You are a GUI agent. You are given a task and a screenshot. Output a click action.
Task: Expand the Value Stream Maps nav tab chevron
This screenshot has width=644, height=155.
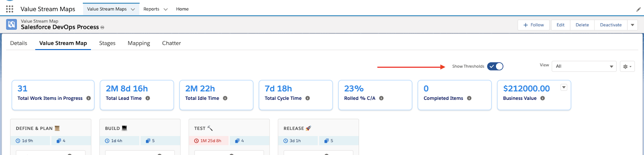coord(133,9)
